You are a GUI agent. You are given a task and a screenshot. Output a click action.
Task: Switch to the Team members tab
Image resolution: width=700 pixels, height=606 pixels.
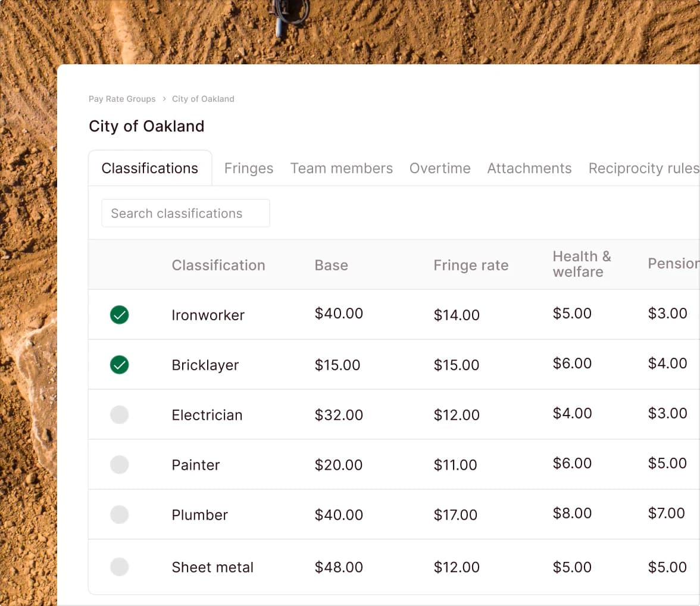pyautogui.click(x=342, y=168)
